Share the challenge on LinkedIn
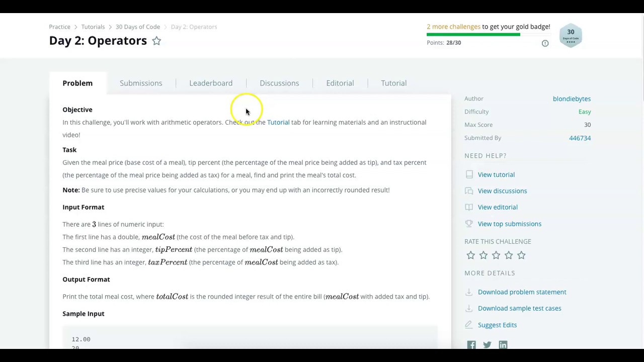Image resolution: width=644 pixels, height=362 pixels. click(x=503, y=345)
